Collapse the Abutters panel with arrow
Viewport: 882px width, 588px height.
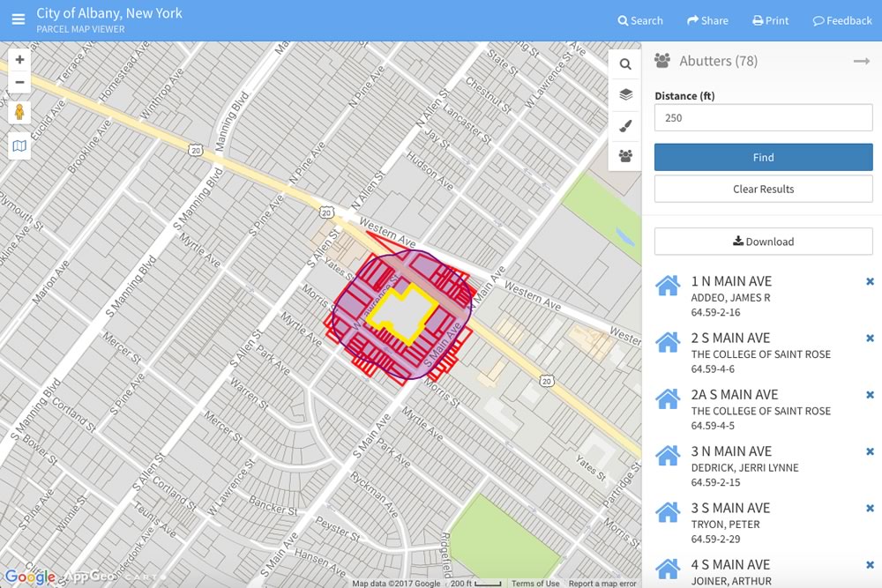[x=862, y=62]
